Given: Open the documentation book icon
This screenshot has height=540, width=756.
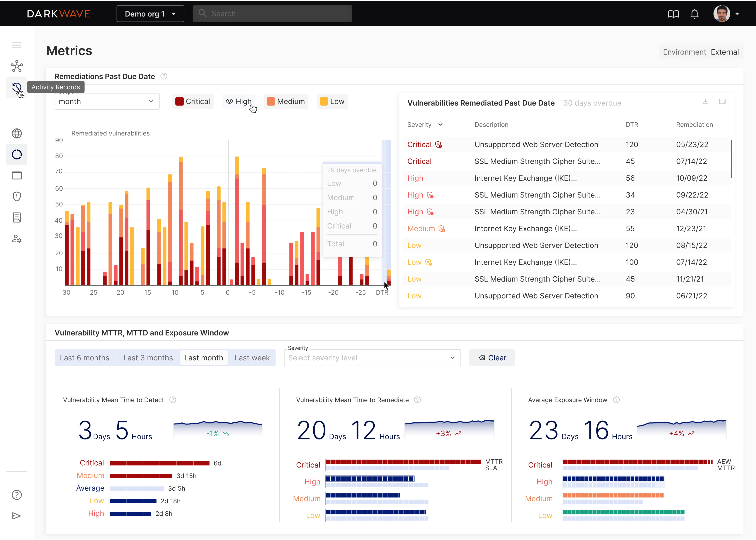Looking at the screenshot, I should click(x=673, y=14).
